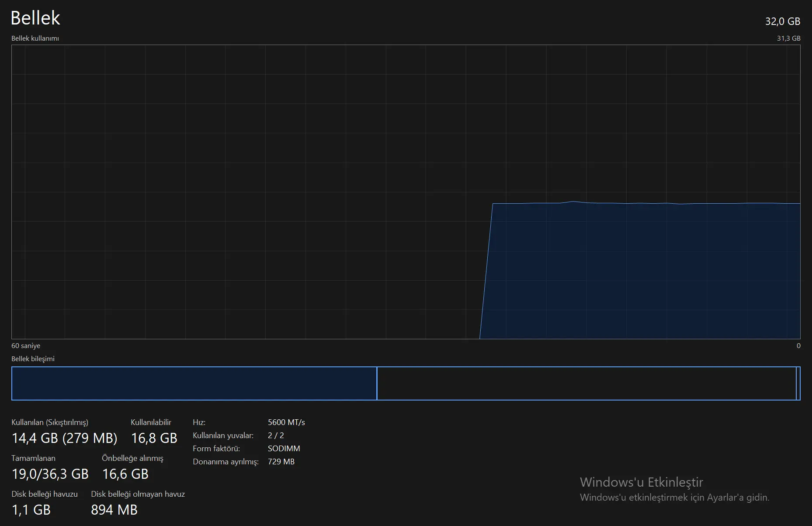Image resolution: width=812 pixels, height=526 pixels.
Task: Click the 14,4 GB (279 MB) value
Action: point(64,438)
